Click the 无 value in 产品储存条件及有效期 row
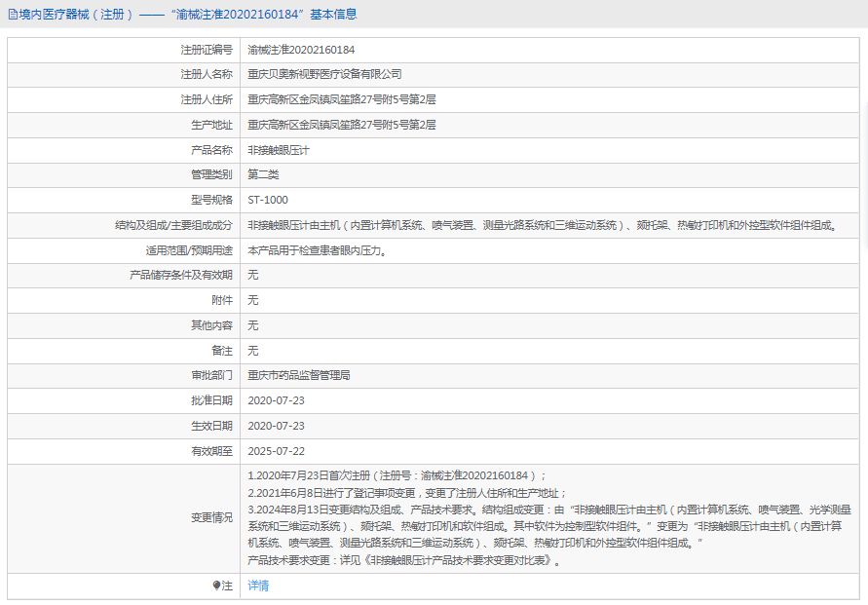 [253, 275]
